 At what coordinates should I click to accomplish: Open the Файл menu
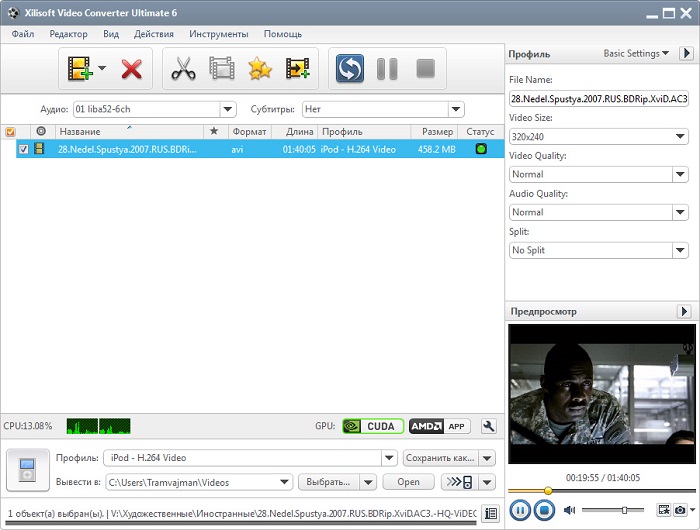[23, 34]
